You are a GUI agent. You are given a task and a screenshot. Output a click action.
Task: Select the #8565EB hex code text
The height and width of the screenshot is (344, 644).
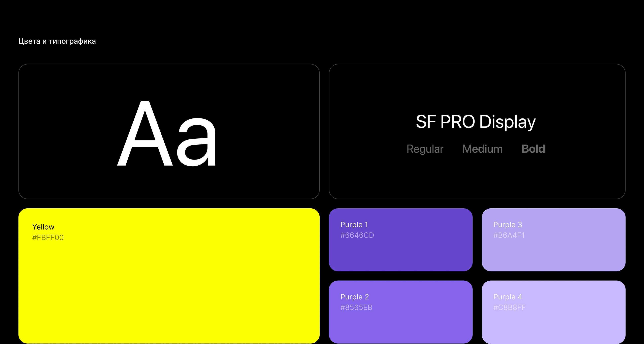pyautogui.click(x=356, y=307)
